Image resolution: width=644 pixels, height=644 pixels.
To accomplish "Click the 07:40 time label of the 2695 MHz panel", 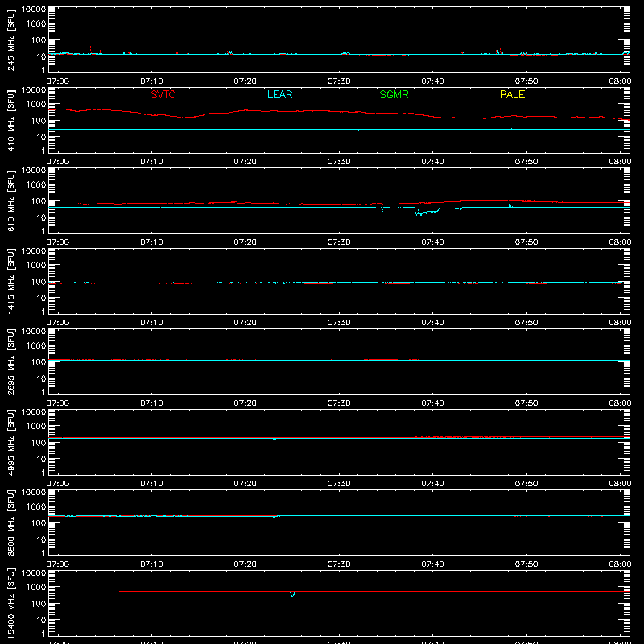I will coord(432,403).
